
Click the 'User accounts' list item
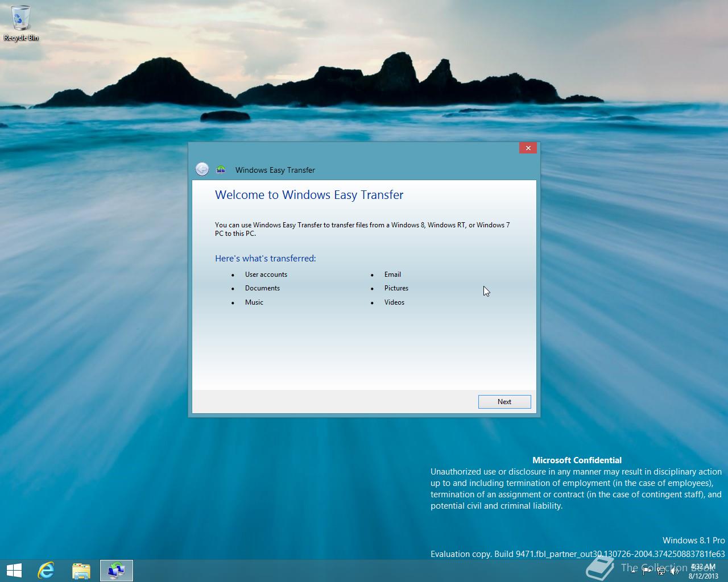coord(266,275)
